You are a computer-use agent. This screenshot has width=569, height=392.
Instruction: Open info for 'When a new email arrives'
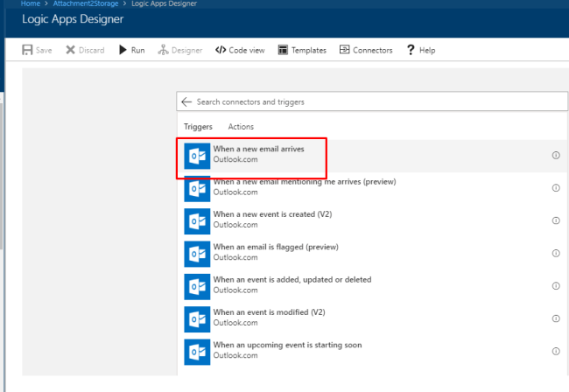click(x=556, y=155)
